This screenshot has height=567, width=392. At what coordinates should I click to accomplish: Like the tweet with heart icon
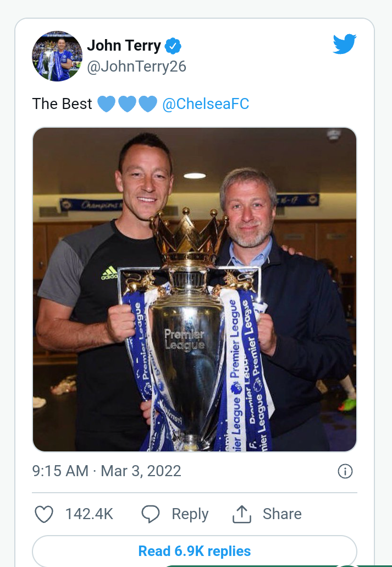click(x=44, y=514)
